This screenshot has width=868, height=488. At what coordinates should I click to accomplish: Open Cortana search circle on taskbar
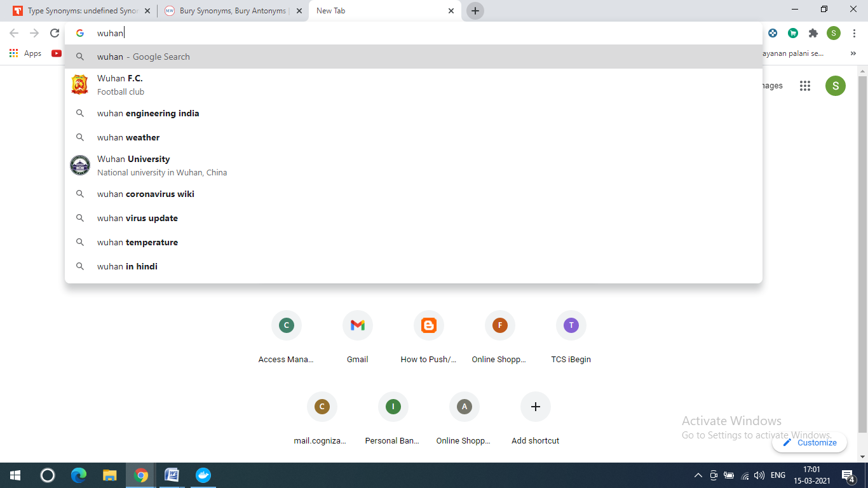(47, 475)
